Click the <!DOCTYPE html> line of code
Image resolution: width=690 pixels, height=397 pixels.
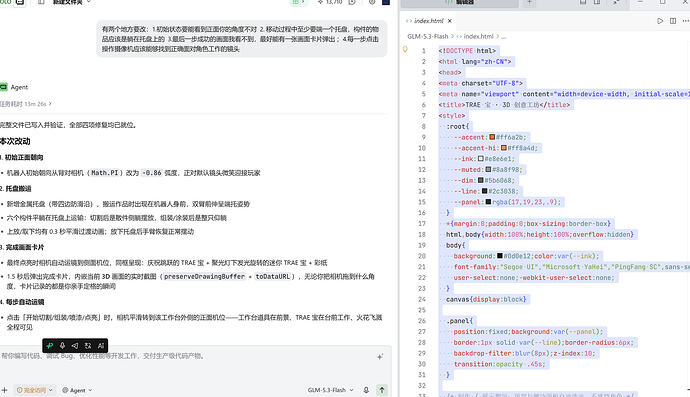[467, 51]
